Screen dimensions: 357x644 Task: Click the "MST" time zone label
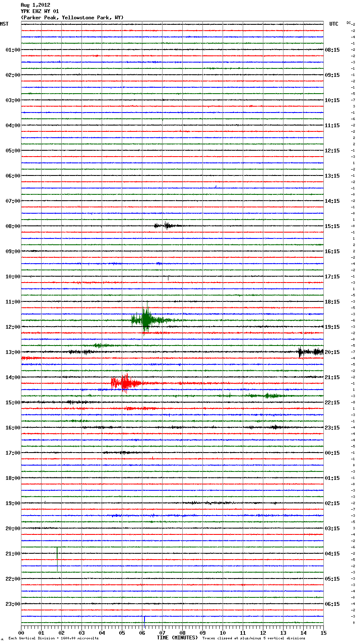click(x=4, y=24)
